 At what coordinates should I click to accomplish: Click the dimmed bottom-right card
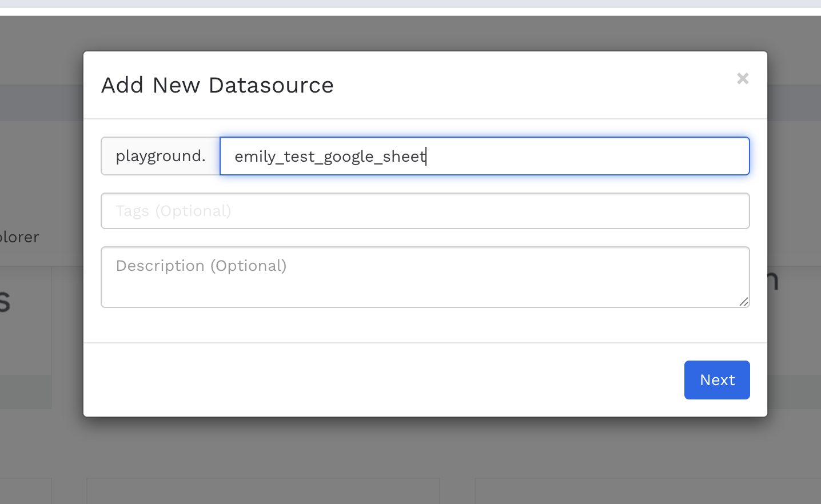pos(646,491)
